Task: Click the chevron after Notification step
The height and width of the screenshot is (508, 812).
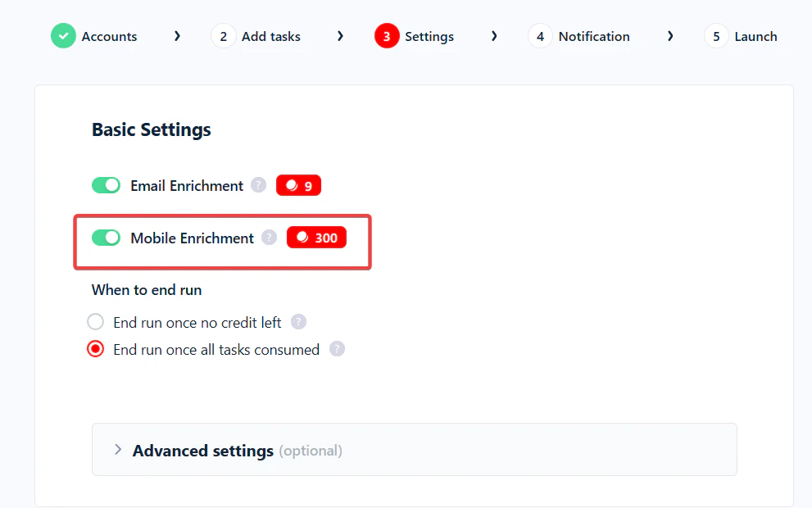Action: 670,36
